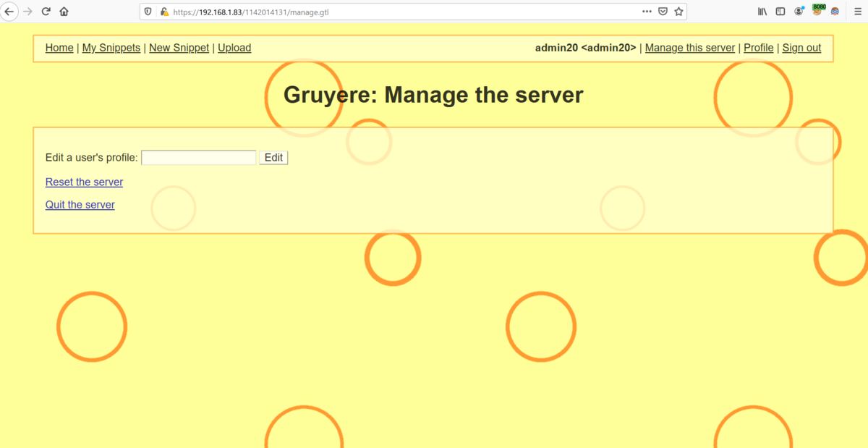Open the page actions three-dots menu
868x448 pixels.
coord(647,12)
